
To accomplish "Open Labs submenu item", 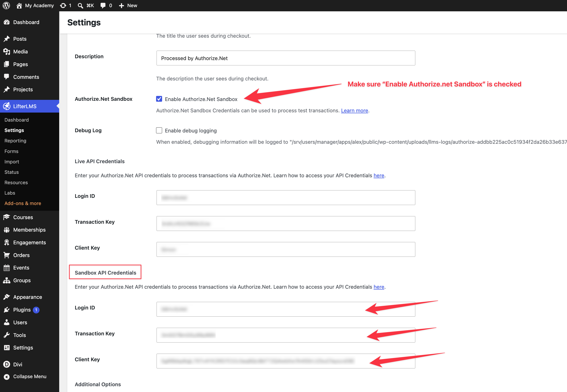I will [x=10, y=193].
